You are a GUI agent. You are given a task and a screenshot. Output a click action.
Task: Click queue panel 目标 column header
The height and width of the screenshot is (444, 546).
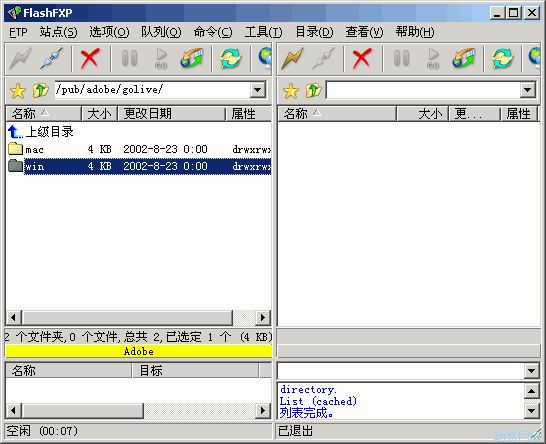pyautogui.click(x=196, y=370)
